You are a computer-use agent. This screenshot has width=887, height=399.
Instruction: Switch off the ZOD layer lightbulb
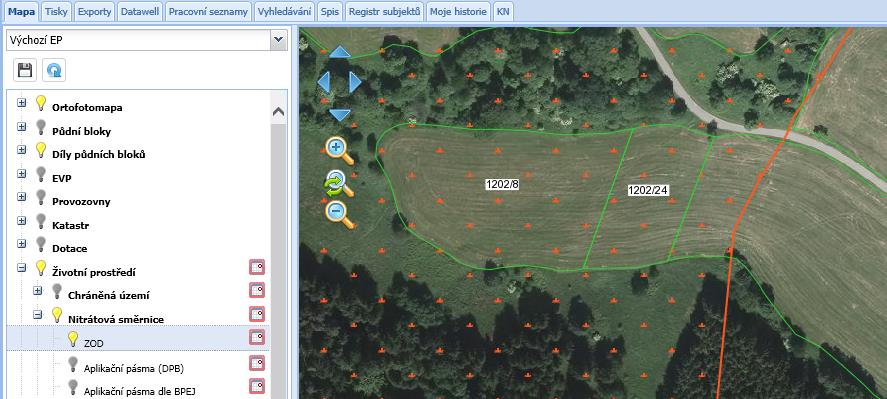[72, 339]
